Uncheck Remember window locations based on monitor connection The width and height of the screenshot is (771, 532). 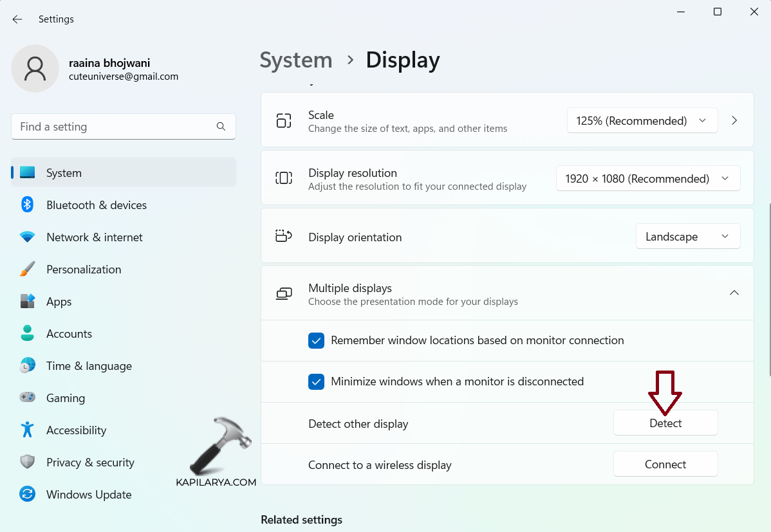pyautogui.click(x=316, y=340)
